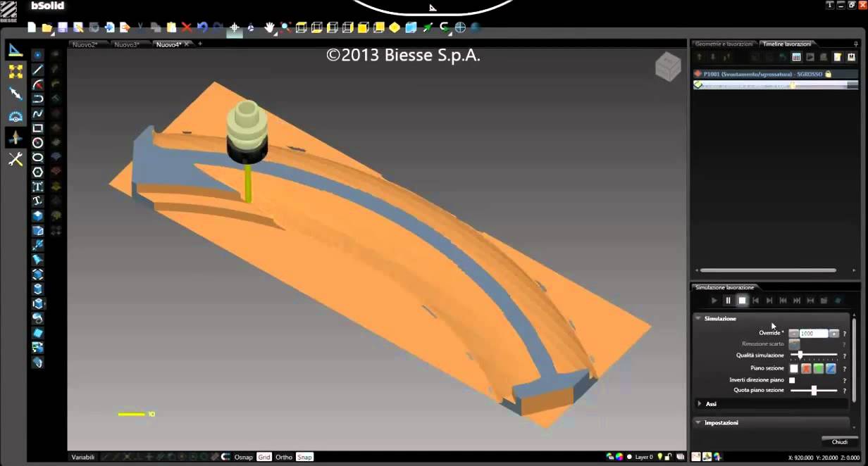Collapse the Impostazioni section

[699, 422]
